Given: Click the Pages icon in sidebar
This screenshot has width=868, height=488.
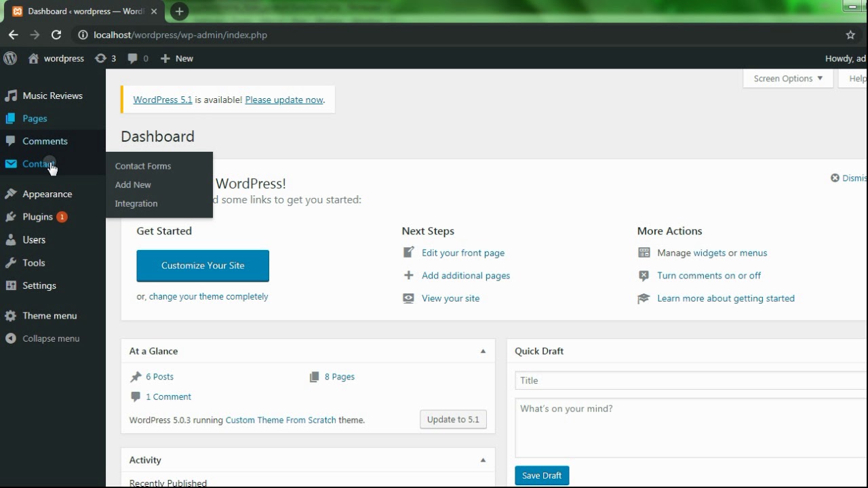Looking at the screenshot, I should click(x=11, y=119).
